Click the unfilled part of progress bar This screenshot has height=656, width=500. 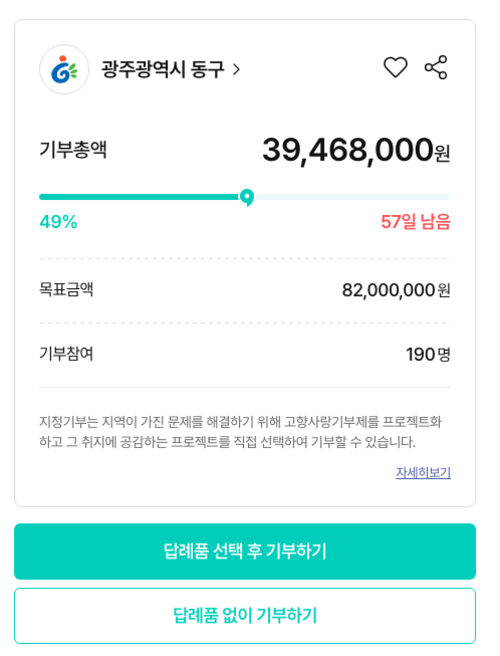[352, 197]
